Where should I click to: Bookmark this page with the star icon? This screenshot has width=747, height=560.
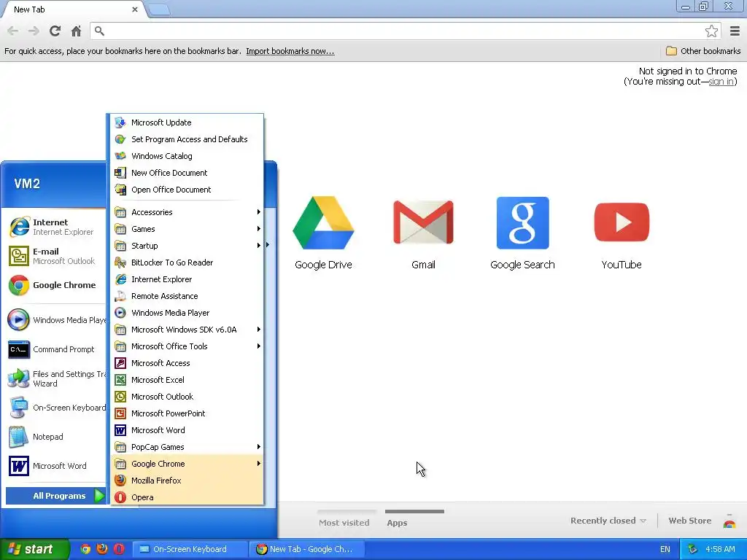pyautogui.click(x=711, y=31)
